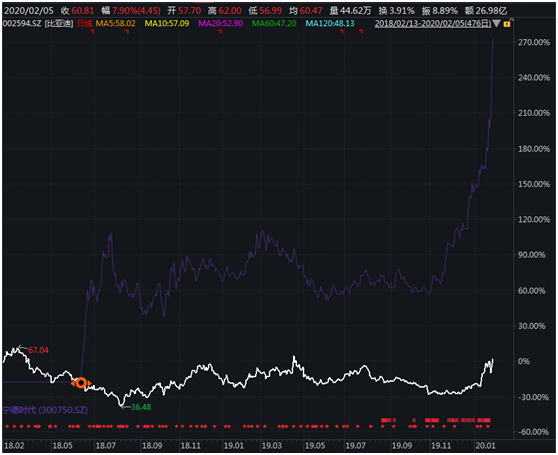Click the 270.00% y-axis label
558x455 pixels.
[534, 42]
